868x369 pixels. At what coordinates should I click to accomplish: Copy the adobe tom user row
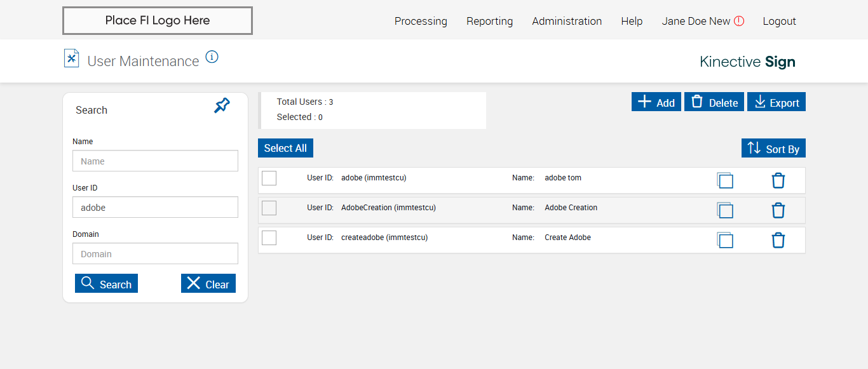(725, 181)
